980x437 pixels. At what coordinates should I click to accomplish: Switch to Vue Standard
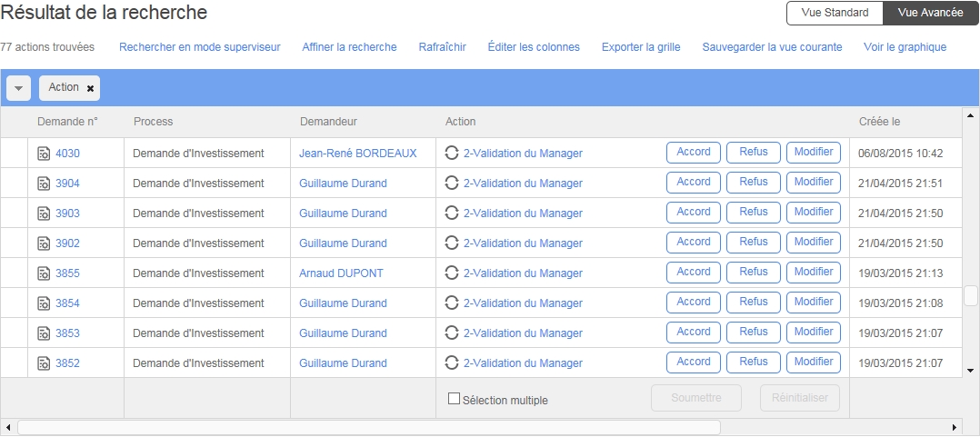click(835, 13)
